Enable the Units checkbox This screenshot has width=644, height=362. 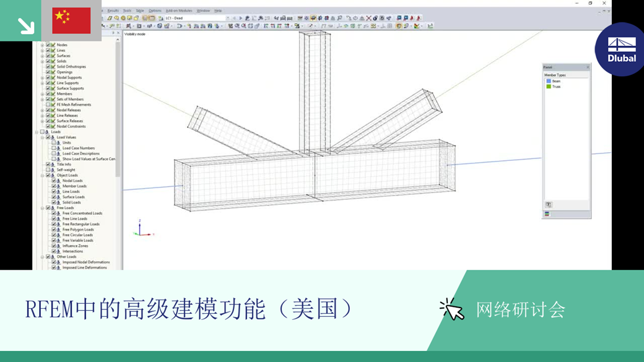click(54, 142)
